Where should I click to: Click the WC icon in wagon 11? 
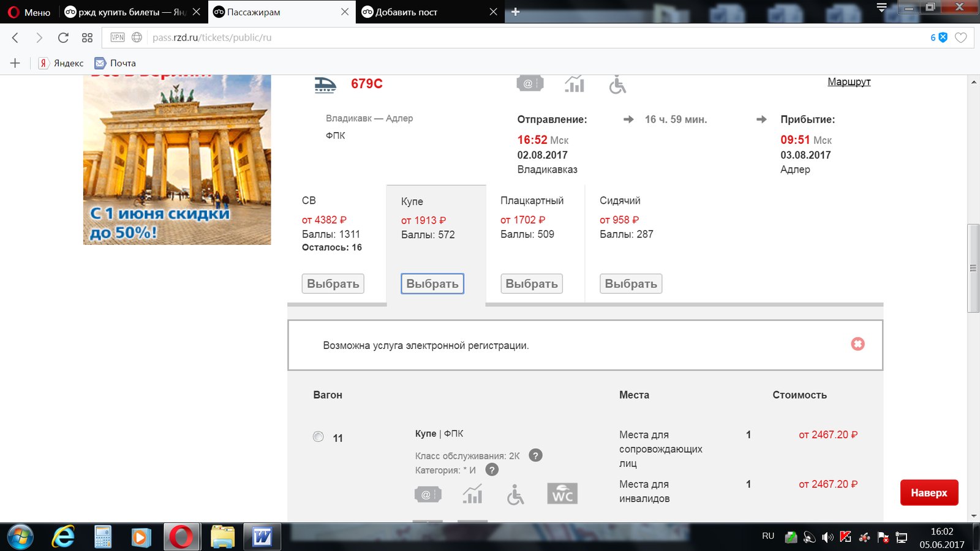562,494
